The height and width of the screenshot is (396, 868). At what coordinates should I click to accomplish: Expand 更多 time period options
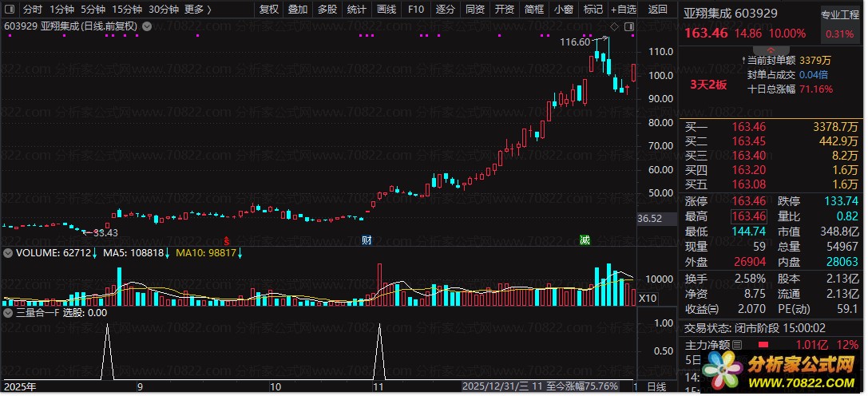(x=197, y=9)
